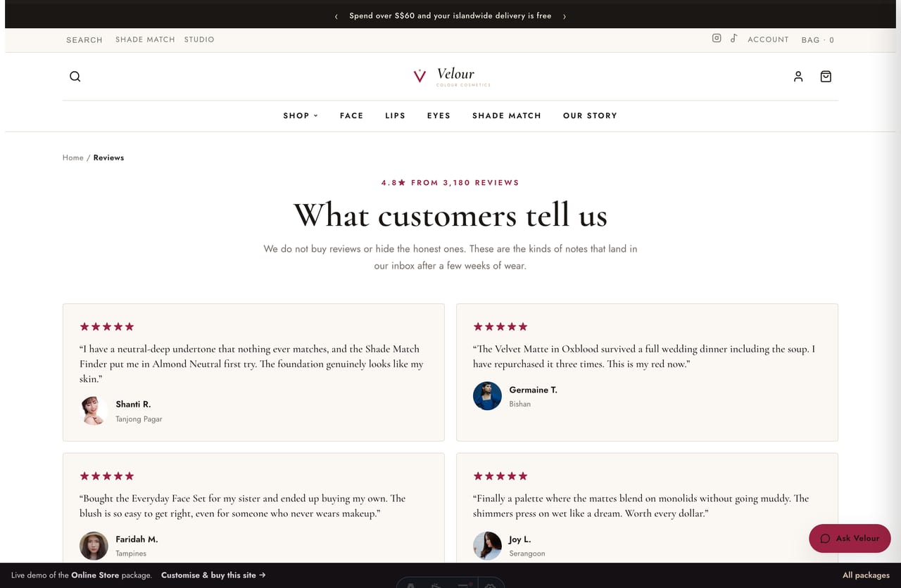Click the 'What customers tell us' heading
This screenshot has width=901, height=588.
450,215
